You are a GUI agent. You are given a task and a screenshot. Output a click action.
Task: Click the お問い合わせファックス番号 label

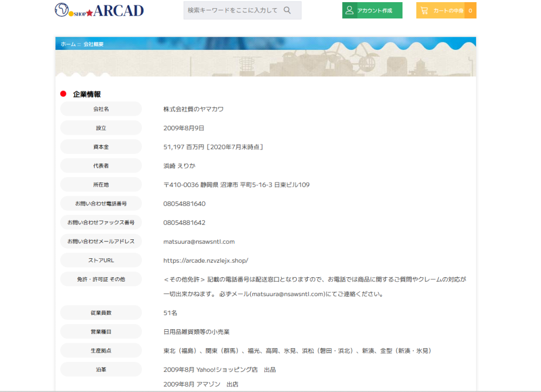point(101,223)
